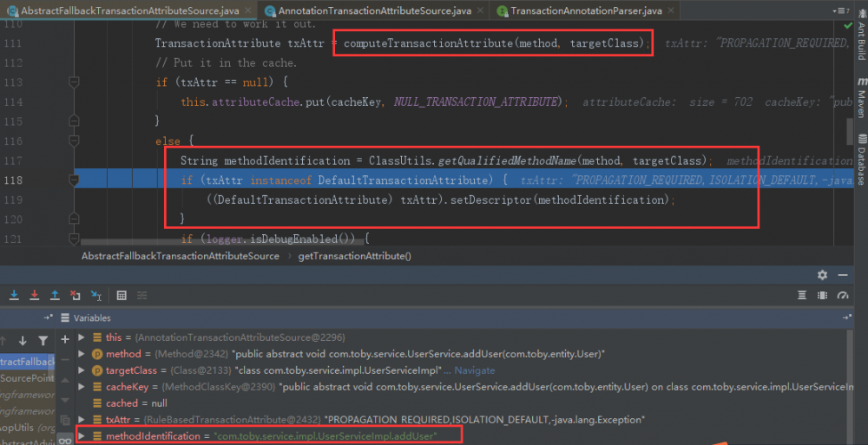Expand the cacheKey variable node
Screen dimensions: 868x445
click(x=82, y=387)
